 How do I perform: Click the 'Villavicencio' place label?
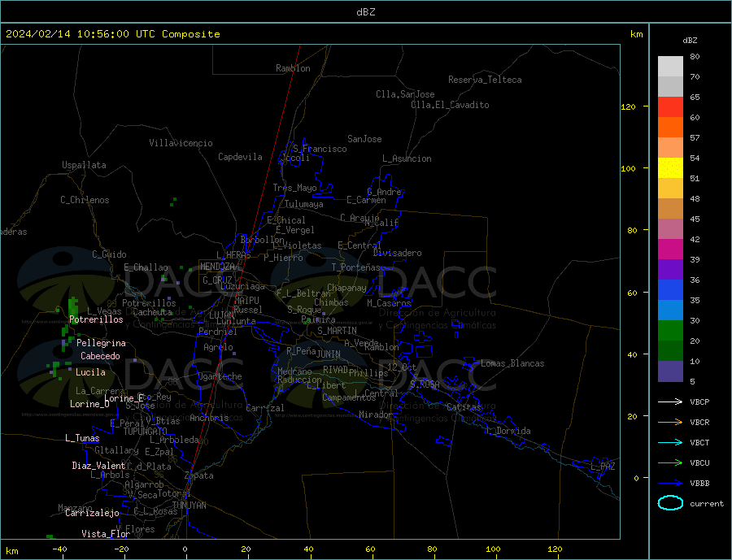click(181, 143)
